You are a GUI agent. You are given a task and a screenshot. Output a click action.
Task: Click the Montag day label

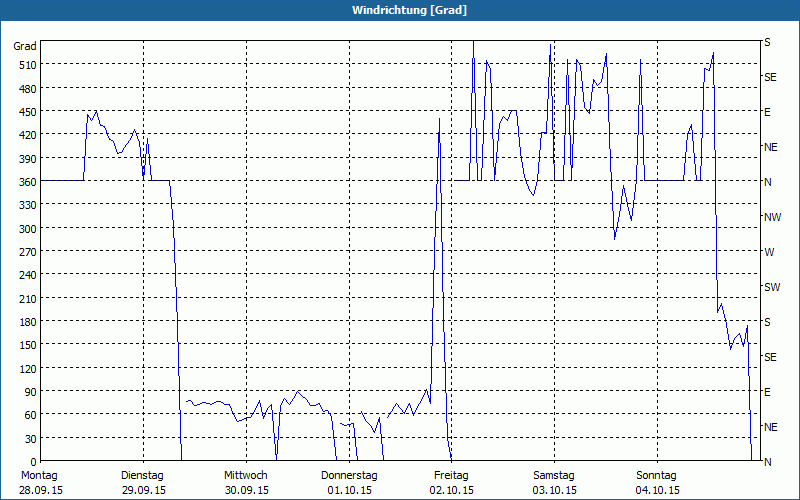(39, 476)
